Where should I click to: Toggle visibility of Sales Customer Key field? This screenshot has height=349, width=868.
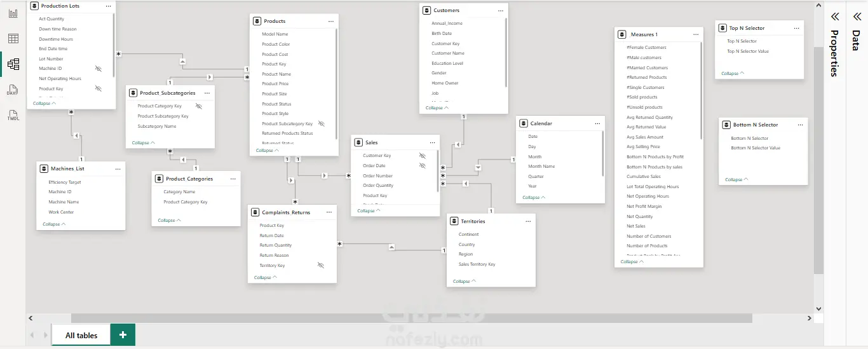(x=422, y=155)
